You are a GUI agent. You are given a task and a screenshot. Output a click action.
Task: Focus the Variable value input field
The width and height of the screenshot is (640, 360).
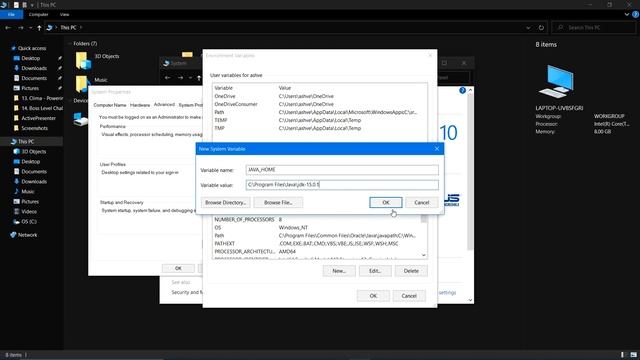pos(342,185)
